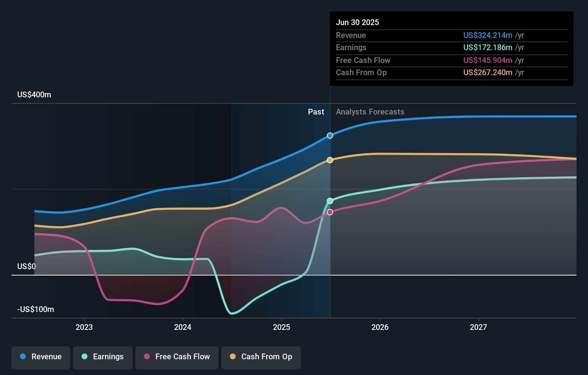Image resolution: width=588 pixels, height=375 pixels.
Task: Click the US$324.214m Revenue value
Action: (x=487, y=35)
